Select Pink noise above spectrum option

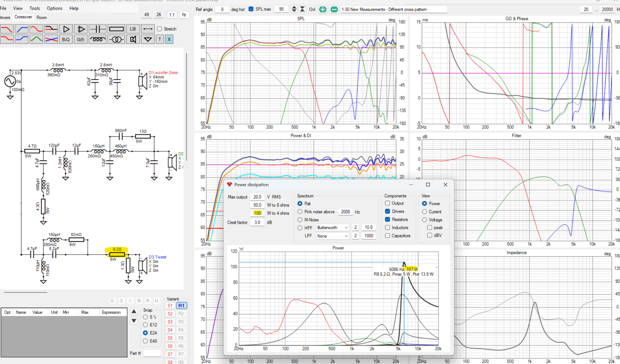click(x=300, y=212)
